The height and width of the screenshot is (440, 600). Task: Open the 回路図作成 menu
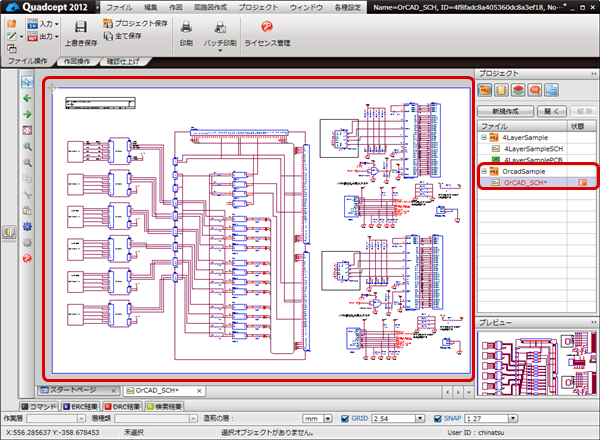[209, 7]
